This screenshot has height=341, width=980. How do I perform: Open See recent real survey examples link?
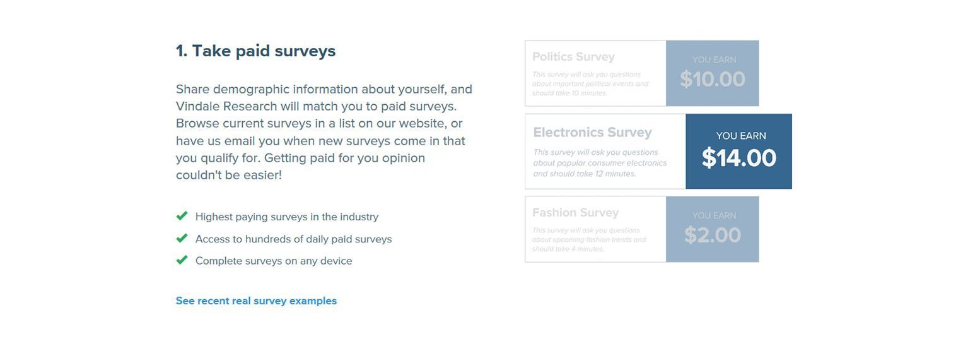(x=256, y=301)
